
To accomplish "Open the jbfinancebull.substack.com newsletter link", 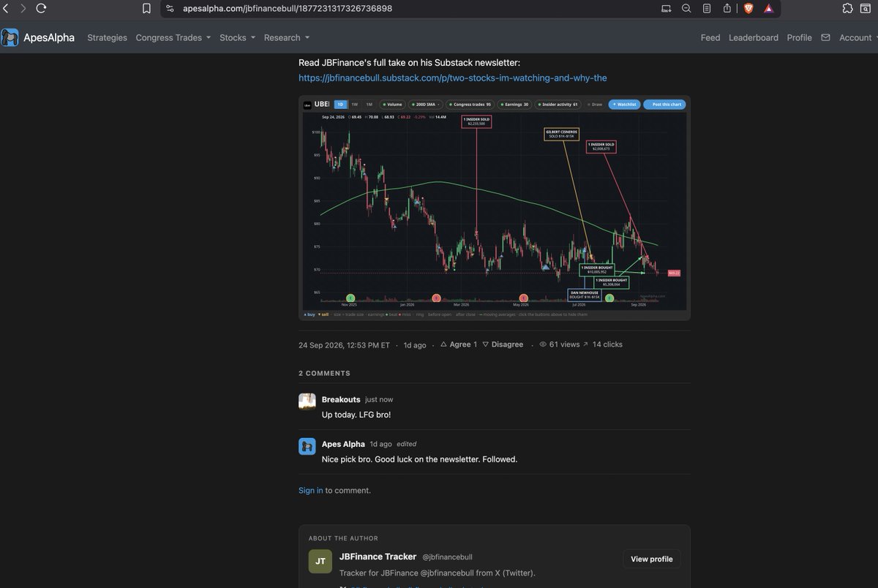I will coord(452,78).
